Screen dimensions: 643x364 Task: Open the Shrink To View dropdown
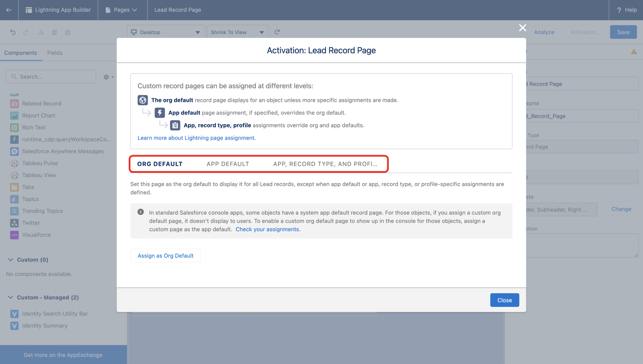[x=238, y=32]
